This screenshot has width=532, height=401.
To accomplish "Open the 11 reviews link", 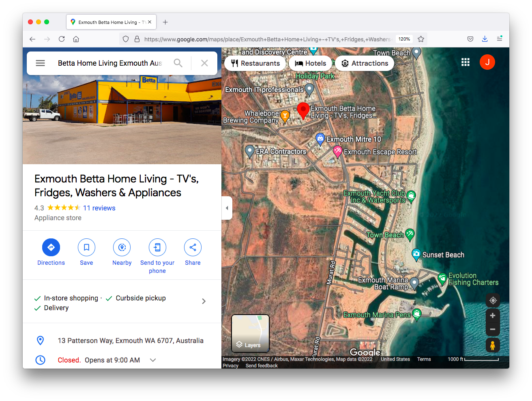I will [99, 208].
